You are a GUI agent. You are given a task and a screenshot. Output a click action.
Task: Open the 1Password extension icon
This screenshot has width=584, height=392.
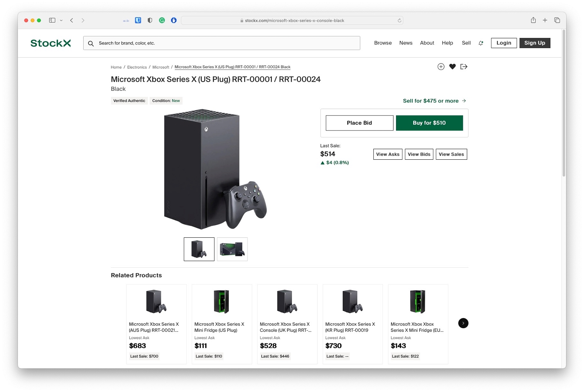[174, 20]
